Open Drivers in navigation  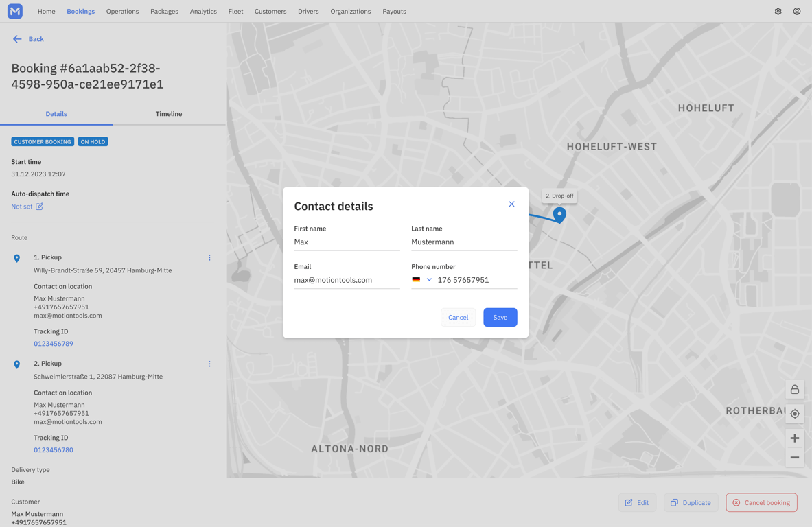pyautogui.click(x=308, y=12)
